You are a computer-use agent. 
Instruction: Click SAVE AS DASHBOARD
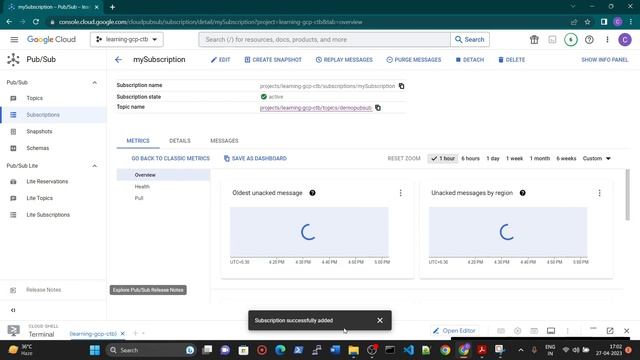coord(255,158)
